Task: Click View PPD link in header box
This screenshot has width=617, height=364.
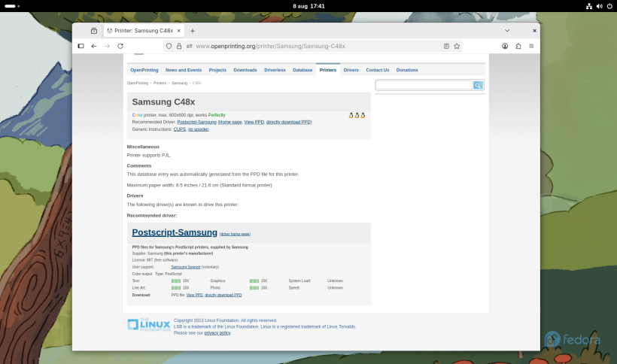Action: click(x=254, y=123)
